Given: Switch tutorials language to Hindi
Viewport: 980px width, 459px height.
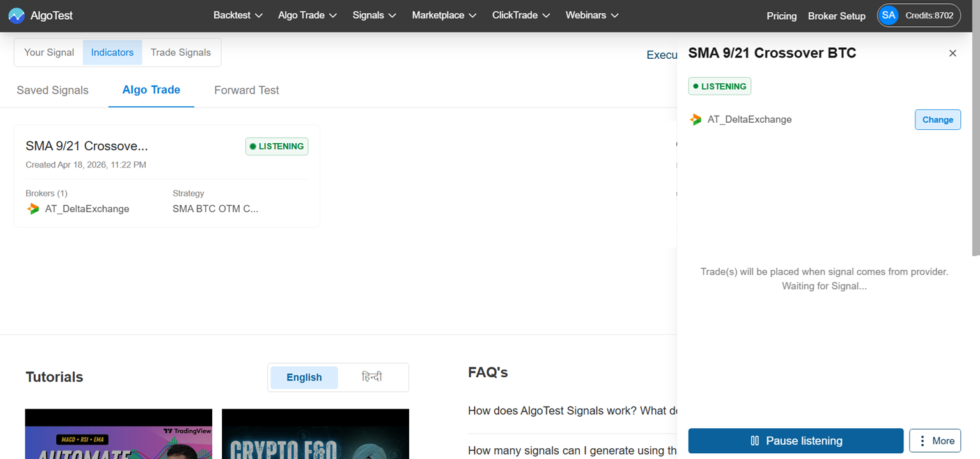Looking at the screenshot, I should pos(371,377).
